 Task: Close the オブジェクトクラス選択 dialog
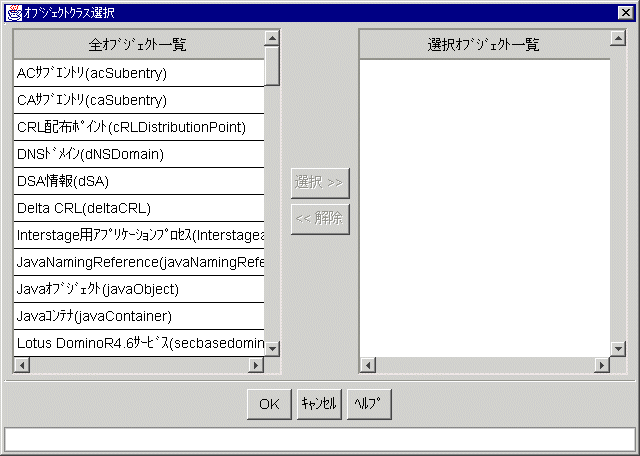click(626, 13)
